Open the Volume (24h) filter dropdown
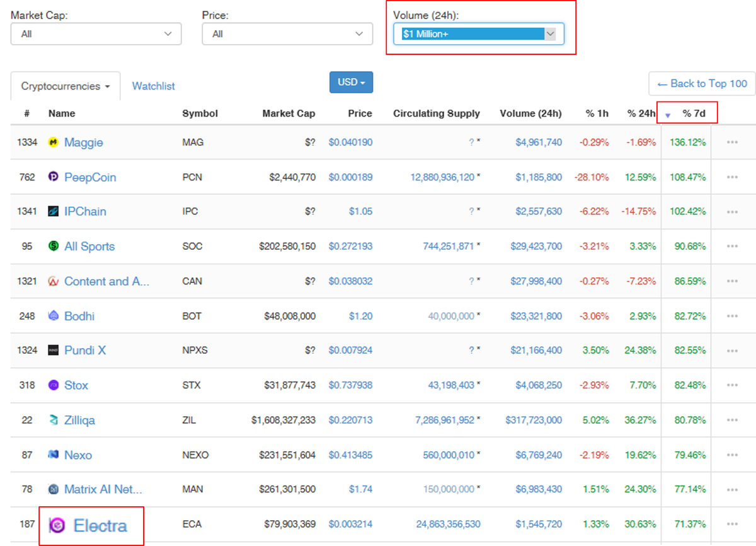Viewport: 756px width, 546px height. tap(479, 34)
